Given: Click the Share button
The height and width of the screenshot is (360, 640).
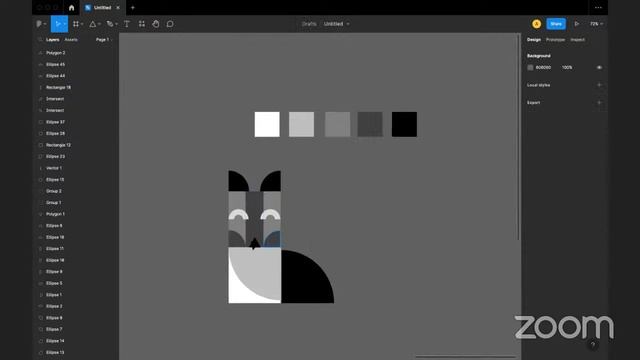Looking at the screenshot, I should [x=556, y=24].
